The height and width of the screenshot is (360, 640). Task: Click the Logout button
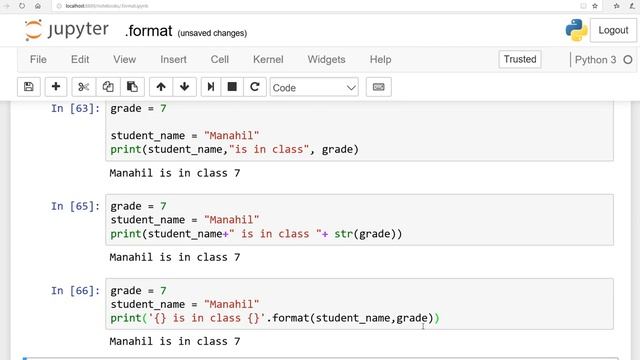tap(613, 30)
